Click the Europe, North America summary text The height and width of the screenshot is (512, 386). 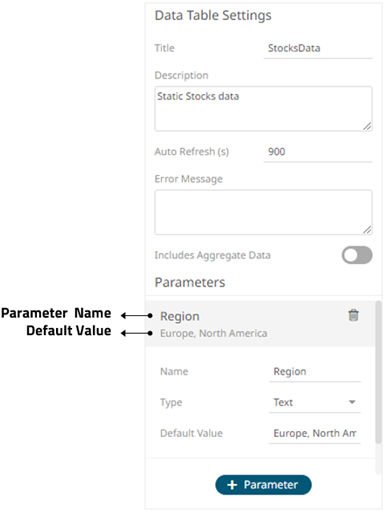(214, 333)
